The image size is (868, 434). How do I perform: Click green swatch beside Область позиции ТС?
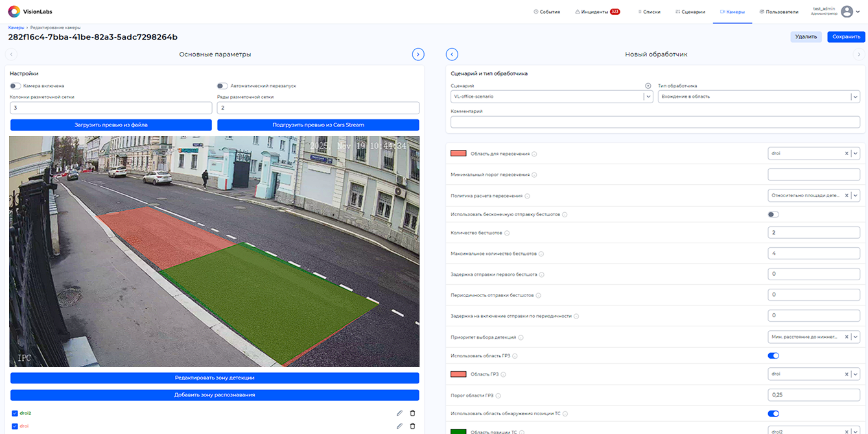(458, 431)
